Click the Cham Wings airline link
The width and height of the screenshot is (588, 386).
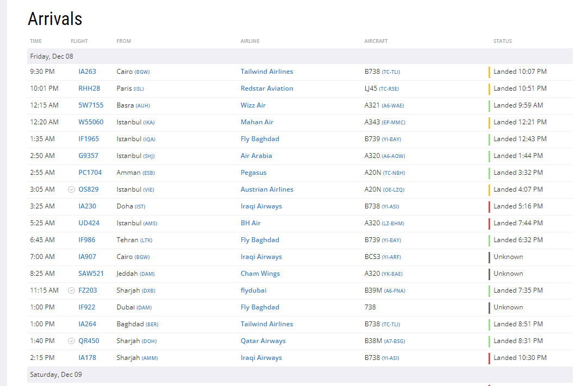[x=260, y=274]
